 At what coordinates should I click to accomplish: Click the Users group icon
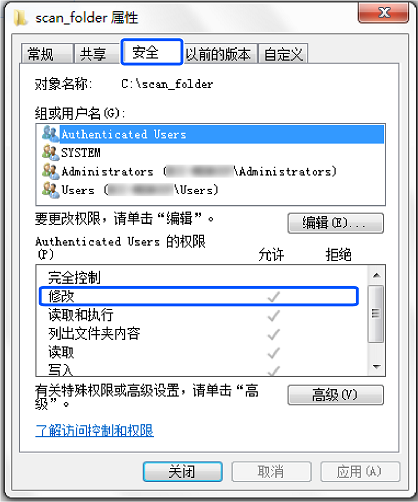tap(50, 190)
